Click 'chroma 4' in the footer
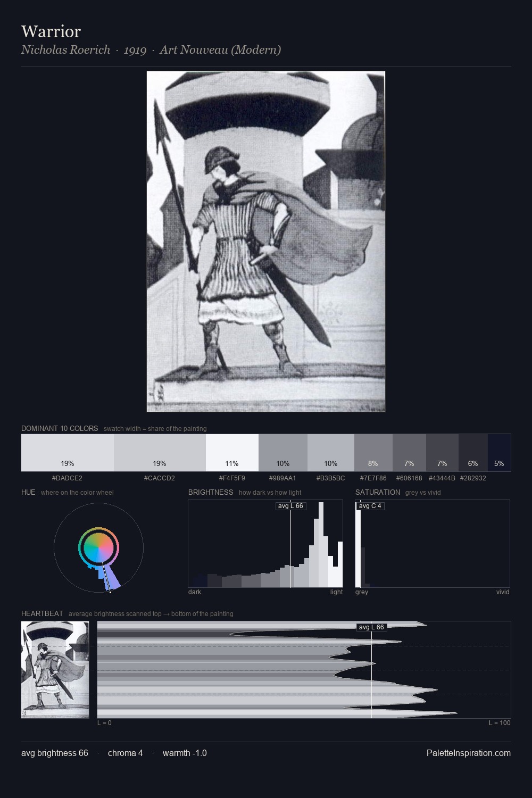The image size is (532, 798). (125, 753)
